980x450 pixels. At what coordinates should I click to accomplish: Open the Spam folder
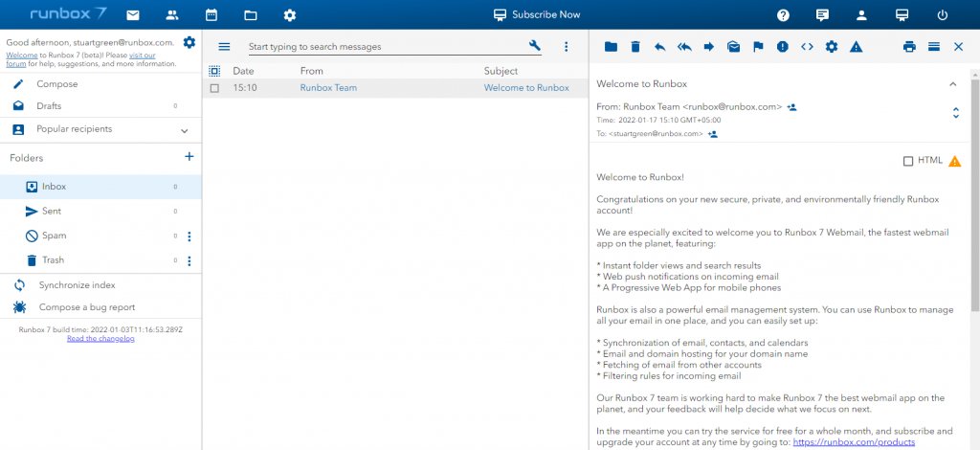coord(100,236)
